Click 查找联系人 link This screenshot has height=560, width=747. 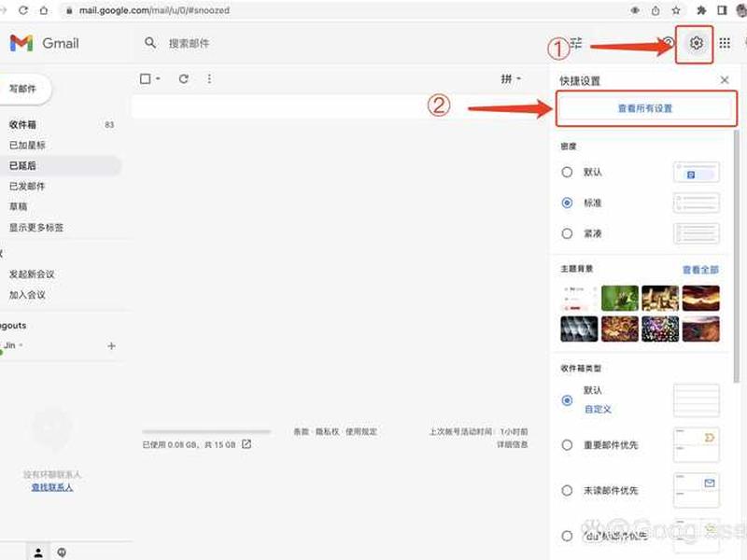coord(52,486)
